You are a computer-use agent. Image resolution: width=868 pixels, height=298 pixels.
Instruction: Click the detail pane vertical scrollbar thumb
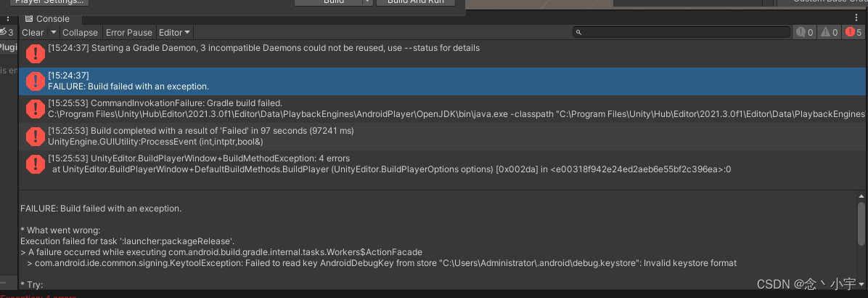(861, 223)
